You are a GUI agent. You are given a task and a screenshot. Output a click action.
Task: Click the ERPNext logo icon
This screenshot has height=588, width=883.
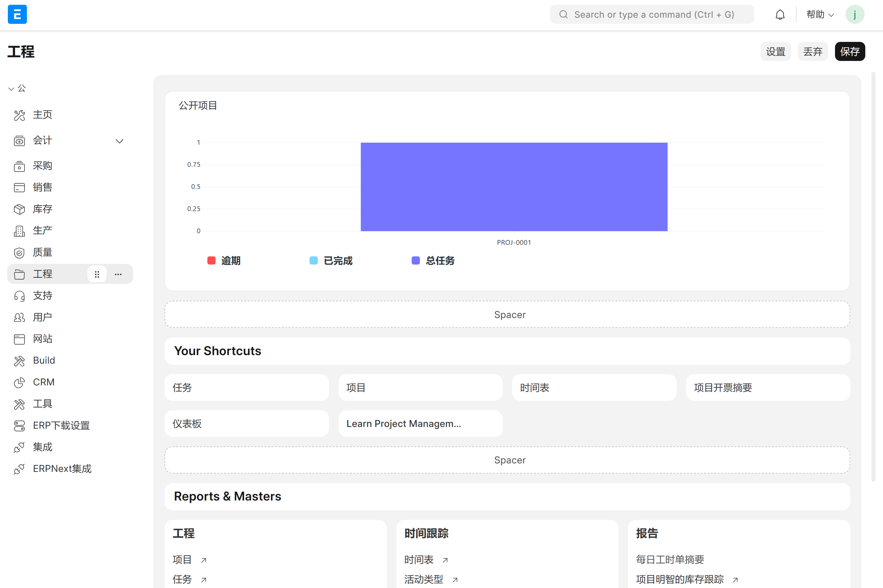coord(17,14)
